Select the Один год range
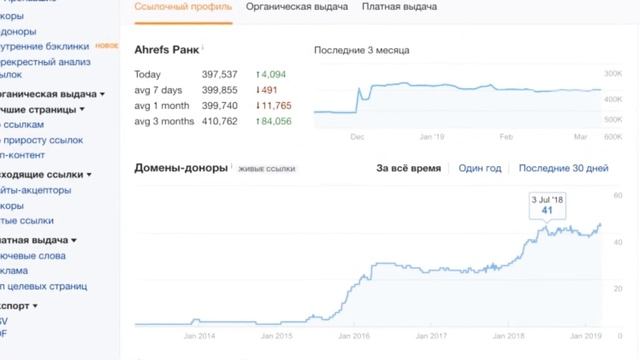Screen dimensions: 640x360 [x=480, y=168]
